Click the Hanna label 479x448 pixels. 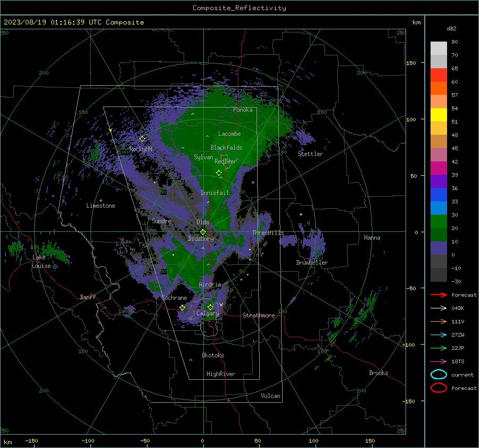372,238
